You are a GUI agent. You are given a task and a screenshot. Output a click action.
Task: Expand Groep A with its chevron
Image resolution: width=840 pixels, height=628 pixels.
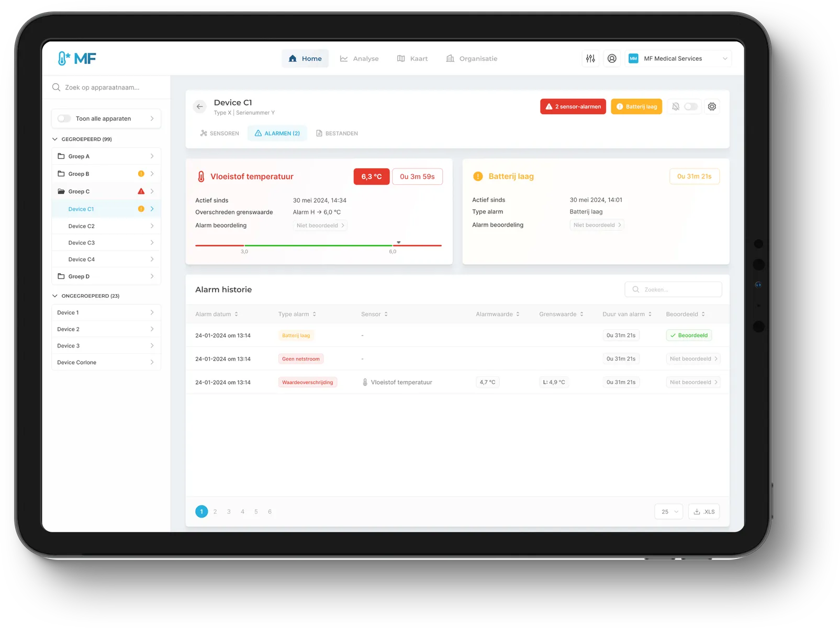(152, 156)
